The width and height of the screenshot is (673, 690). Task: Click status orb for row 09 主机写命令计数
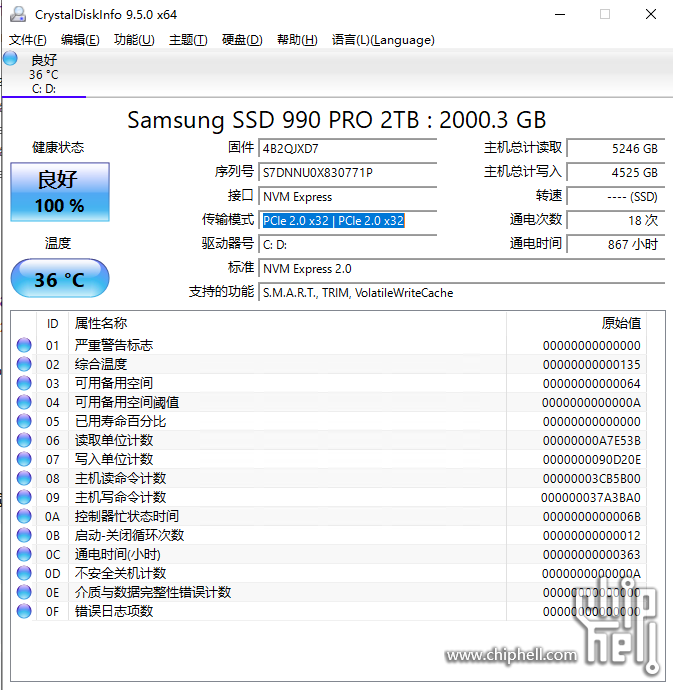coord(24,497)
